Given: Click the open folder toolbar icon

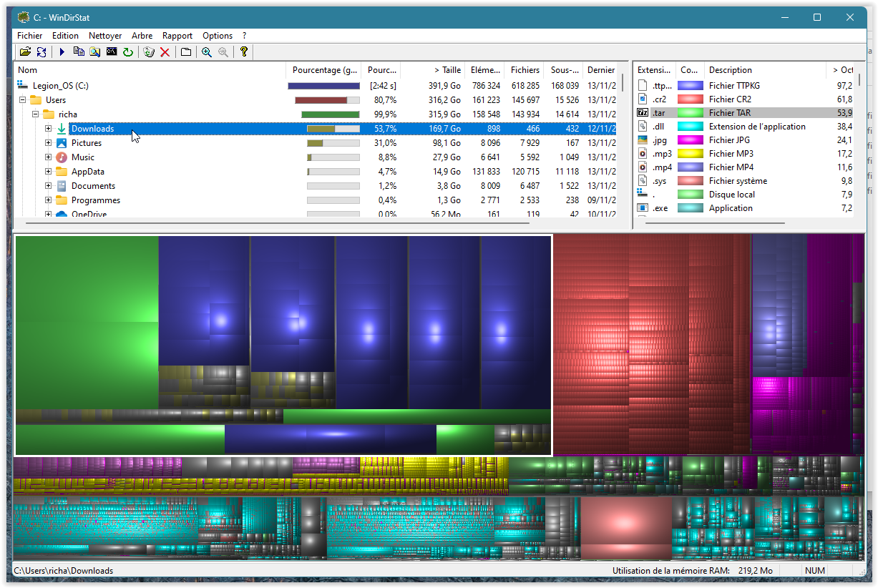Looking at the screenshot, I should [25, 52].
